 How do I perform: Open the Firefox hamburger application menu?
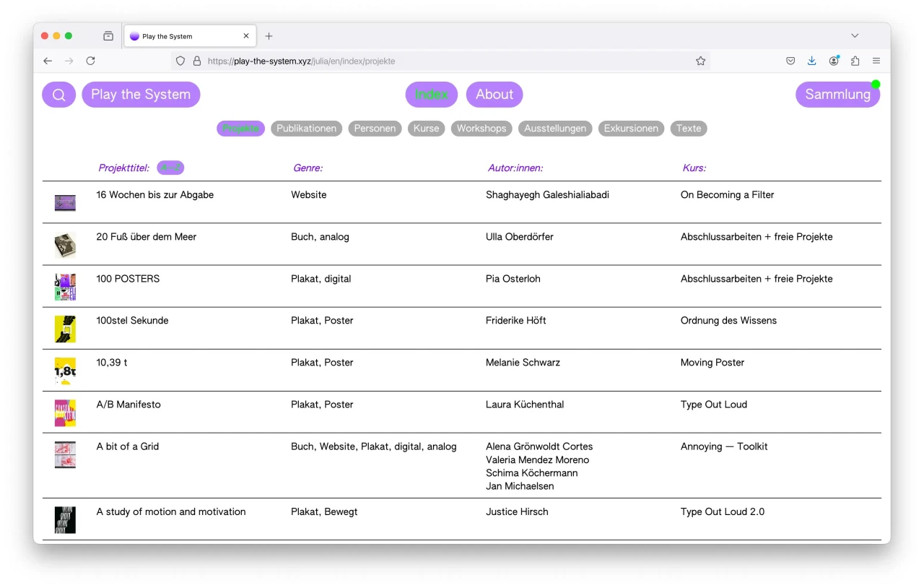(x=876, y=61)
